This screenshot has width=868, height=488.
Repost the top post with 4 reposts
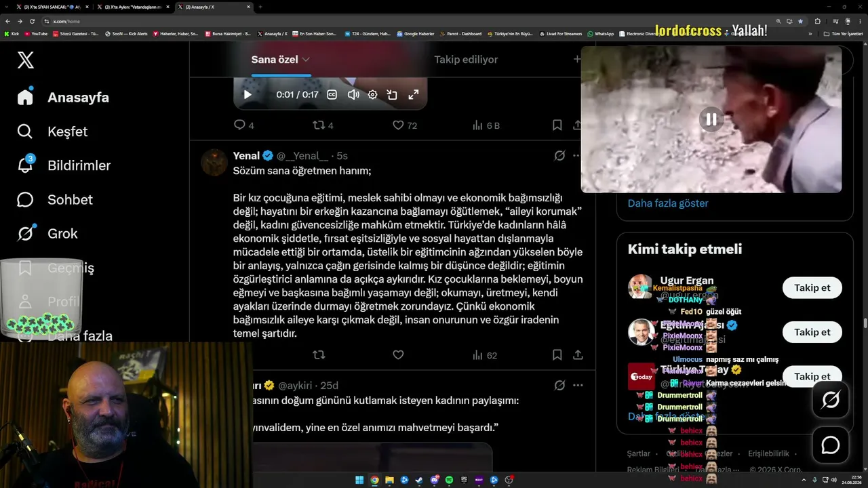coord(323,125)
